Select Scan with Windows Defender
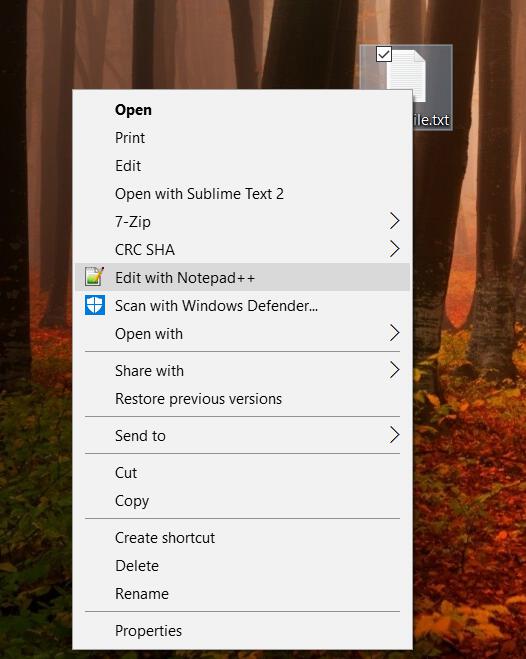526x659 pixels. point(242,306)
